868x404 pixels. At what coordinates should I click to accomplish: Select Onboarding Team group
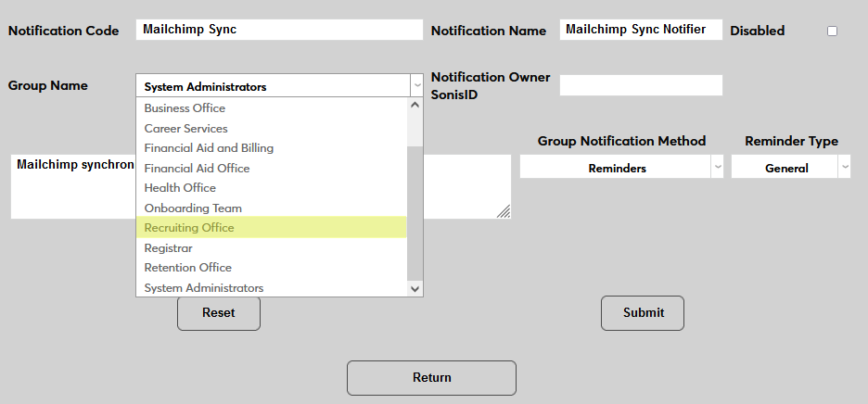(271, 208)
